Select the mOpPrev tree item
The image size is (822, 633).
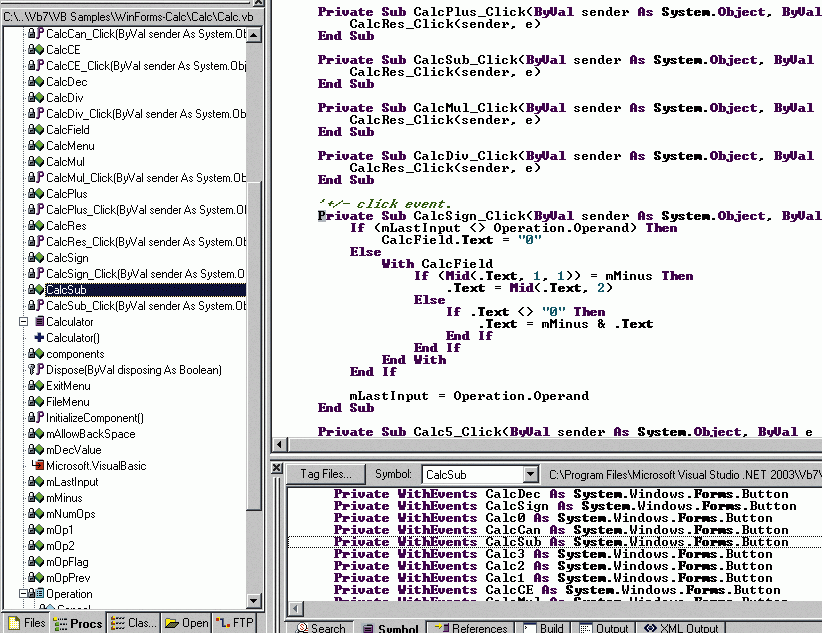[68, 578]
